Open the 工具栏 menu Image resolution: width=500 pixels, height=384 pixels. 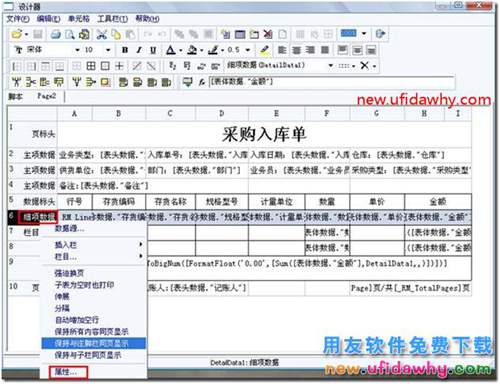(x=113, y=19)
